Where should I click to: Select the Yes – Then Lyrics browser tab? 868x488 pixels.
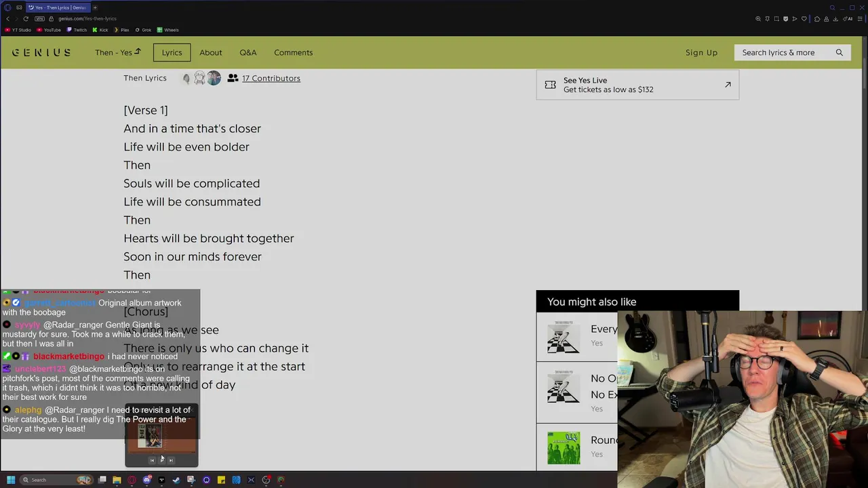[x=57, y=7]
